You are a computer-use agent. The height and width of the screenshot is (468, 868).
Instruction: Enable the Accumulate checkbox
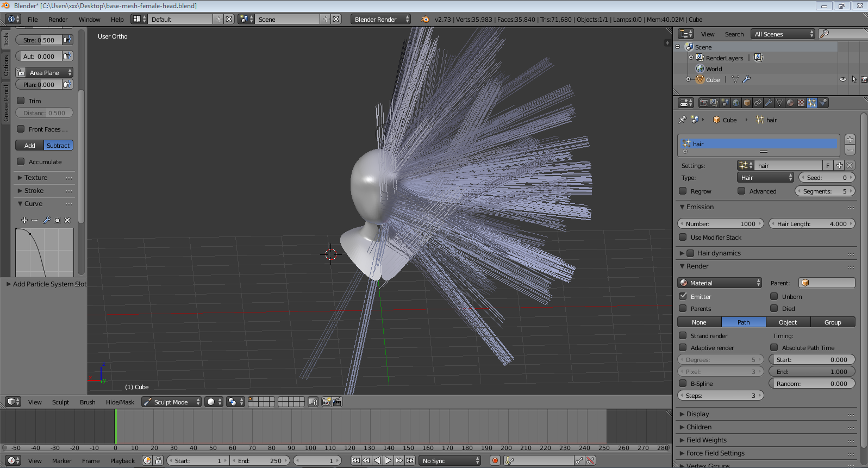[21, 161]
